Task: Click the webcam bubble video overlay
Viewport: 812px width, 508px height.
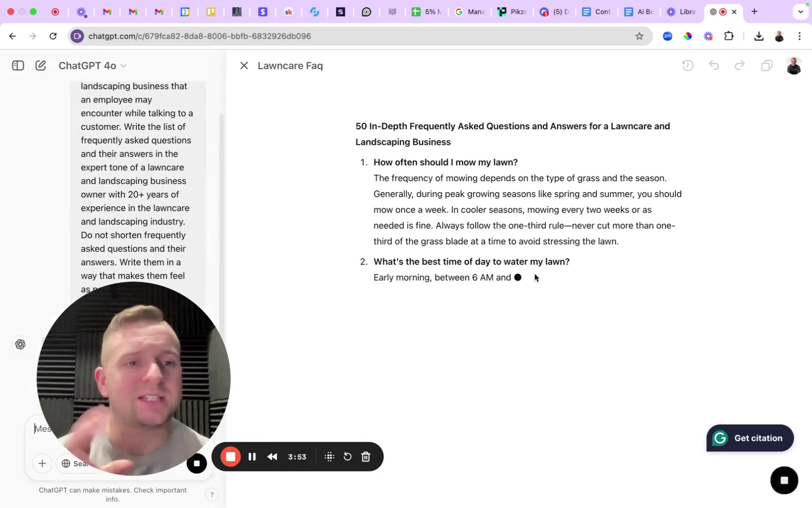Action: coord(133,379)
